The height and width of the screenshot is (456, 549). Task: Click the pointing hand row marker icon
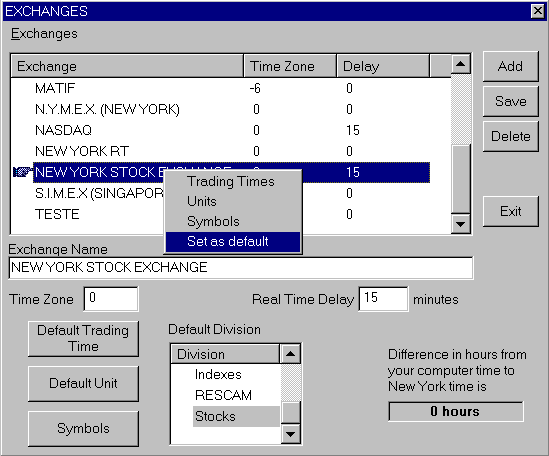coord(22,172)
